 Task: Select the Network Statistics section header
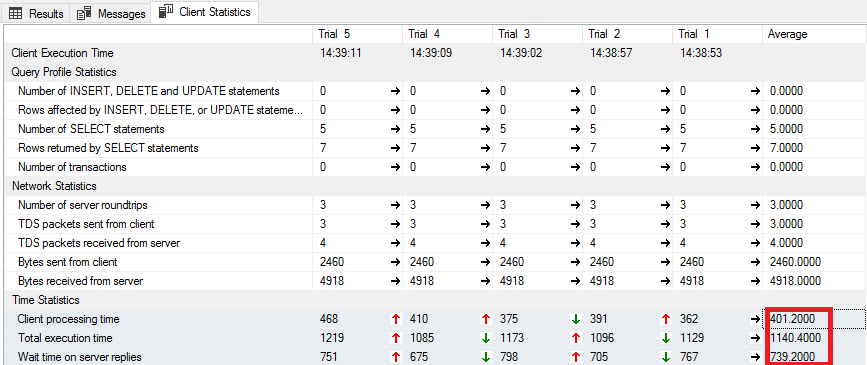[54, 186]
